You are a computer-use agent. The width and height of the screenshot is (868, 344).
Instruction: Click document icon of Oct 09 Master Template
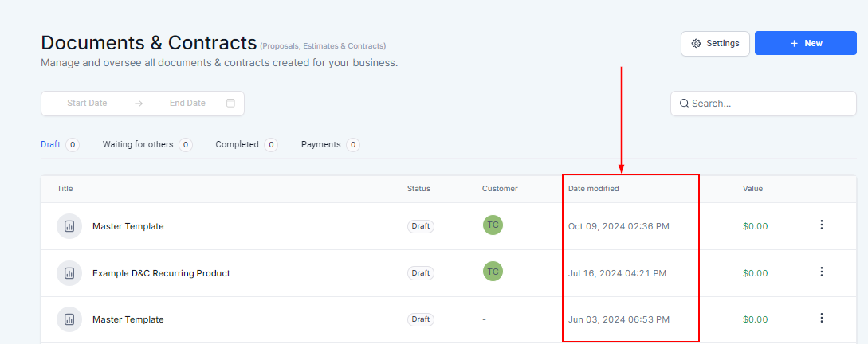coord(69,226)
